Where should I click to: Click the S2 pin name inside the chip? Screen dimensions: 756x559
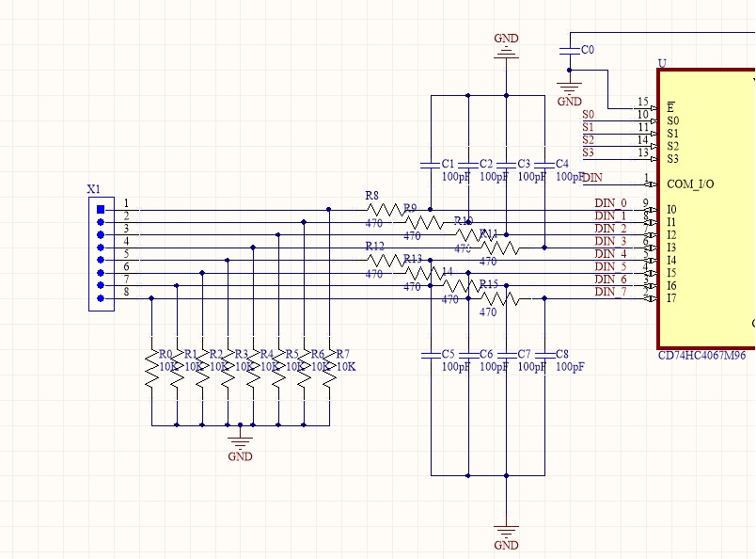tap(673, 146)
